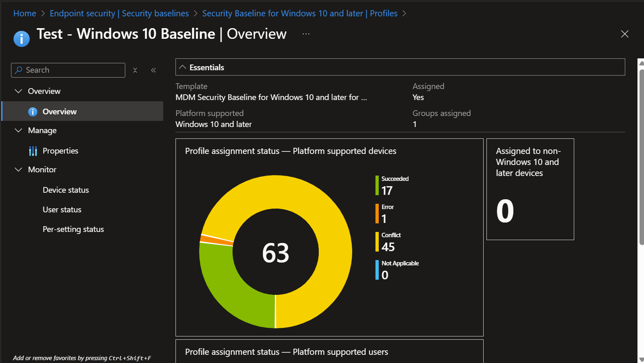
Task: Click Profile assignment status Platform supported users heading
Action: pyautogui.click(x=286, y=352)
